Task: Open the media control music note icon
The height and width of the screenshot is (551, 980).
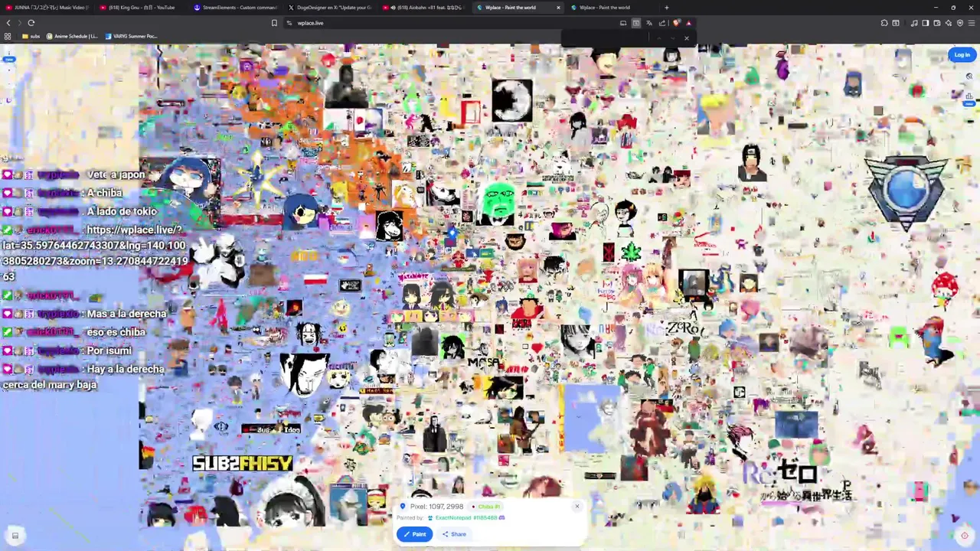Action: (914, 23)
